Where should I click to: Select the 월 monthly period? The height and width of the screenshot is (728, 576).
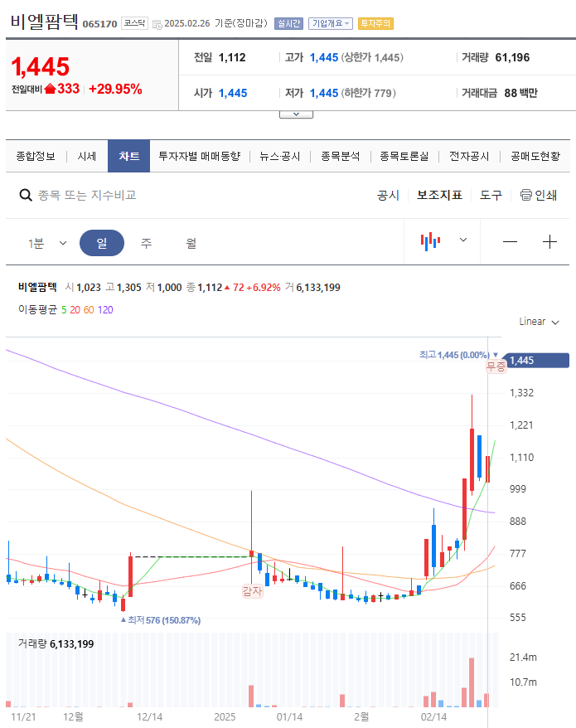191,243
